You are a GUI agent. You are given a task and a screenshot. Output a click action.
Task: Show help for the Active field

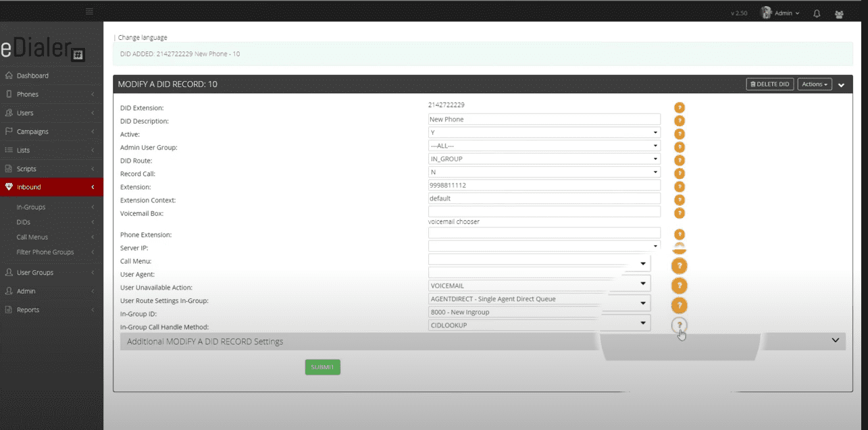(x=680, y=134)
